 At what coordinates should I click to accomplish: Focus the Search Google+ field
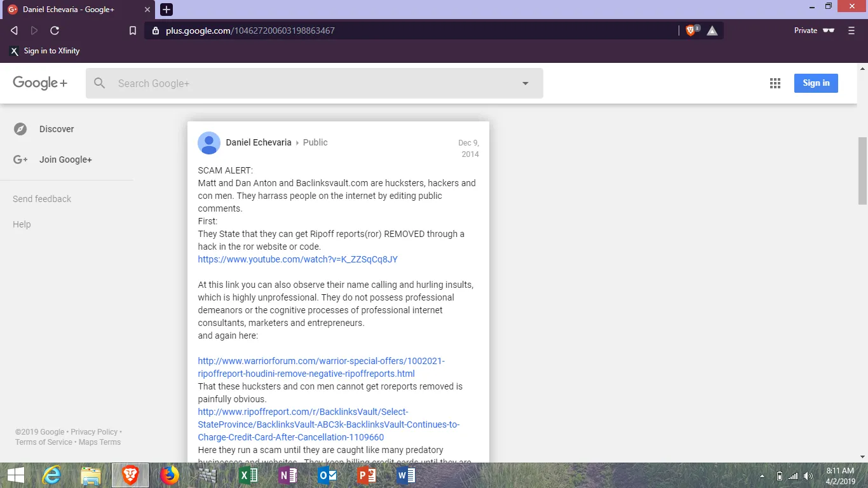pos(315,83)
